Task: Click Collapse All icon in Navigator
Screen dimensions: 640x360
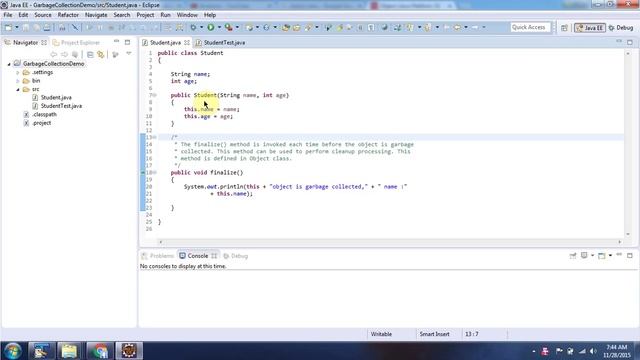Action: [x=90, y=54]
